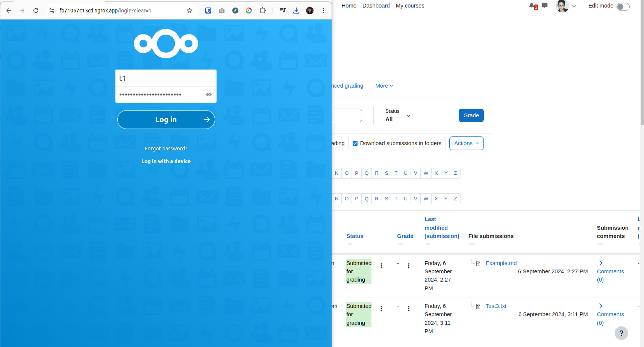Screen dimensions: 644x347
Task: Toggle Download submissions in folders checkbox
Action: (355, 143)
